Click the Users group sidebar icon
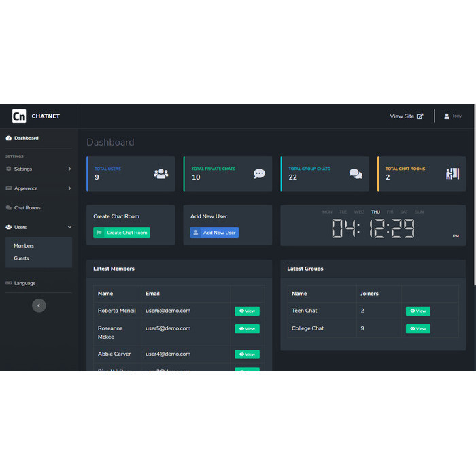 pyautogui.click(x=8, y=227)
